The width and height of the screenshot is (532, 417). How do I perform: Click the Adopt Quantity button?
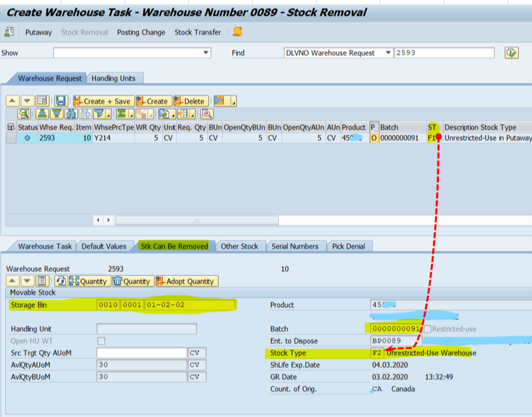[187, 281]
